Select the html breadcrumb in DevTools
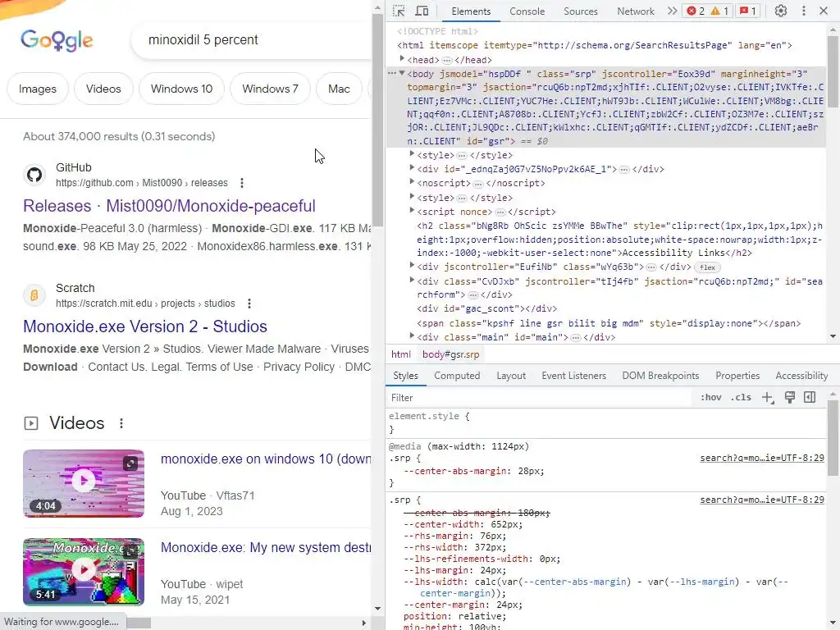 [400, 354]
